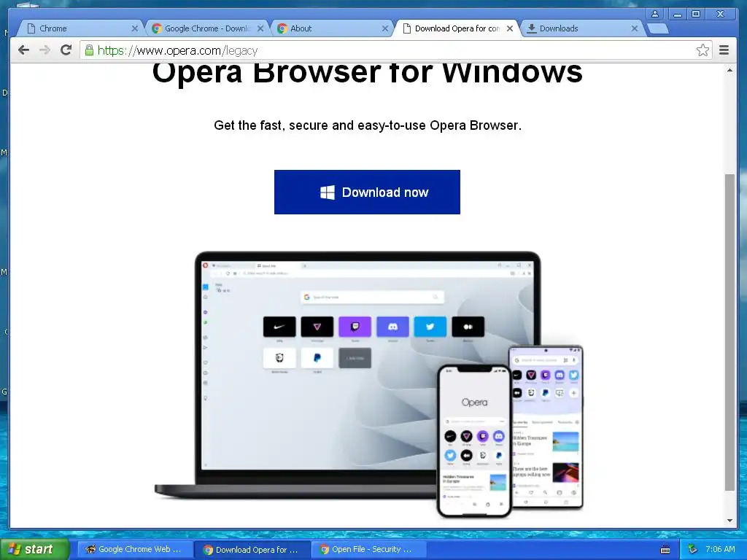Select Download Opera for taskbar button
This screenshot has height=560, width=747.
tap(252, 549)
